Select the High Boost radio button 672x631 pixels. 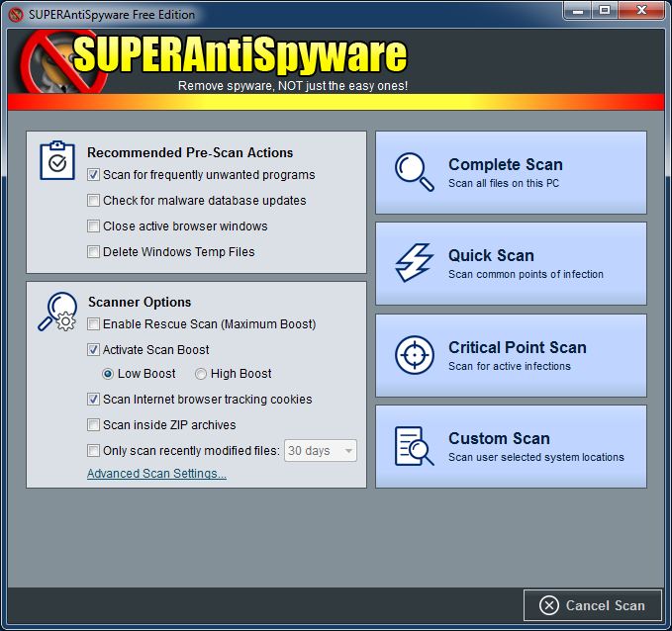tap(201, 374)
